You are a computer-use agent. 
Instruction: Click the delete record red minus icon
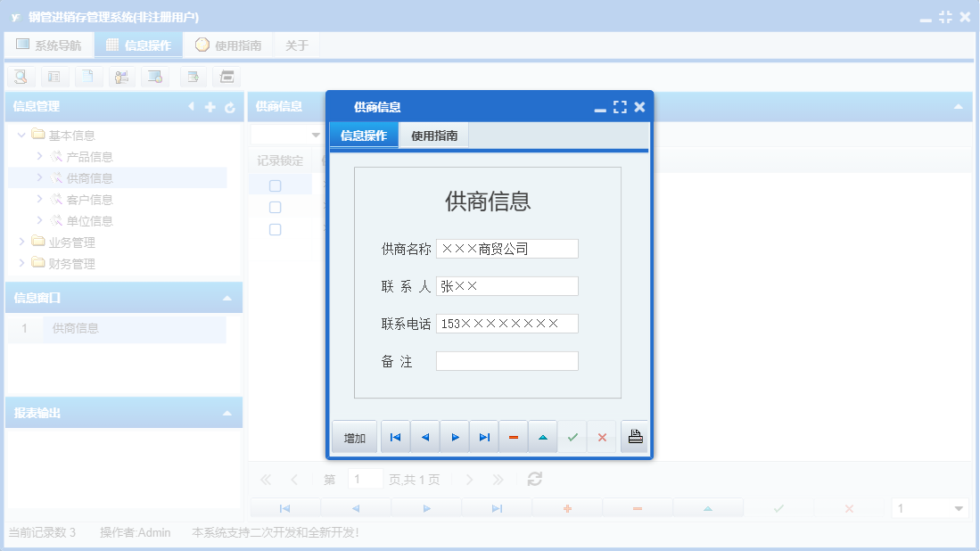pyautogui.click(x=514, y=436)
